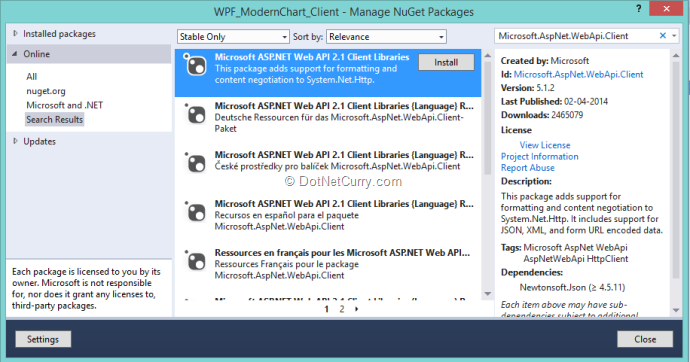Image resolution: width=690 pixels, height=362 pixels.
Task: Open the search history dropdown arrow
Action: (x=674, y=36)
